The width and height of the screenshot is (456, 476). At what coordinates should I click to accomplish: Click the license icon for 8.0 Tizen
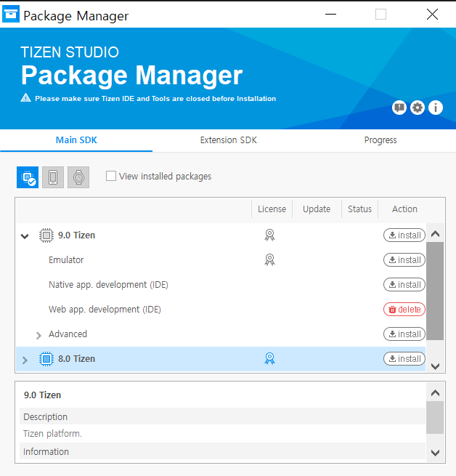pos(270,359)
